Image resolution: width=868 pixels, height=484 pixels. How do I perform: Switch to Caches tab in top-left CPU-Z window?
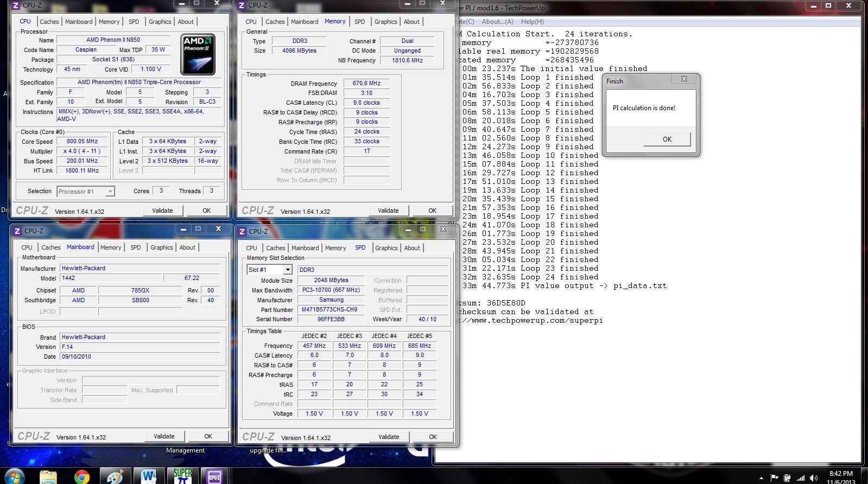[x=49, y=22]
